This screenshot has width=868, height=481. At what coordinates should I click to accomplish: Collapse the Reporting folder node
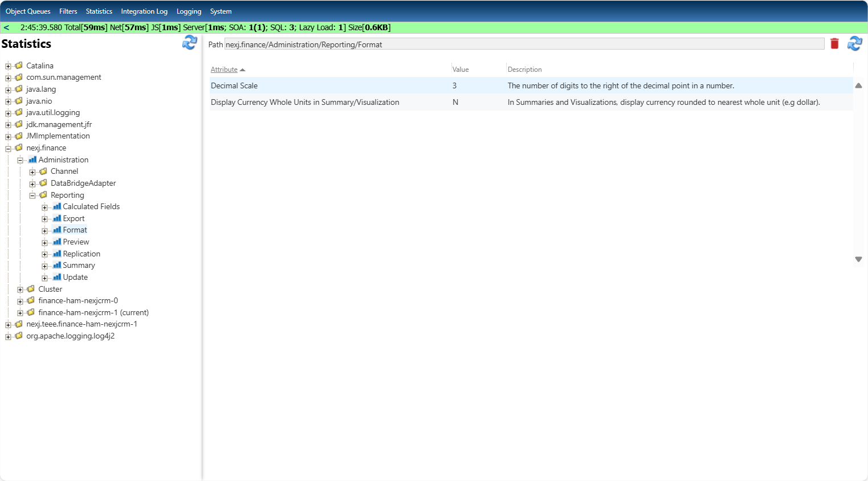pyautogui.click(x=32, y=195)
